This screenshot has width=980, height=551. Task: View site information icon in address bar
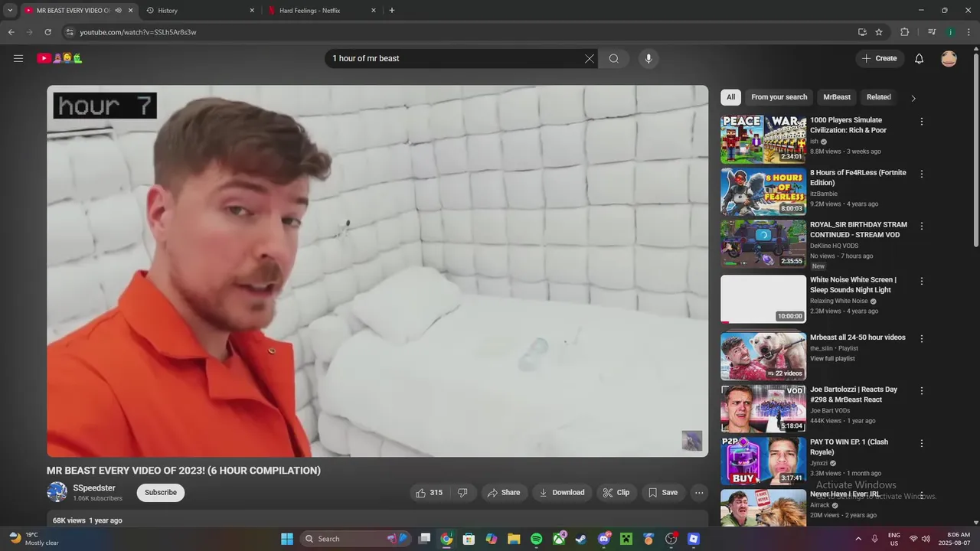click(70, 32)
